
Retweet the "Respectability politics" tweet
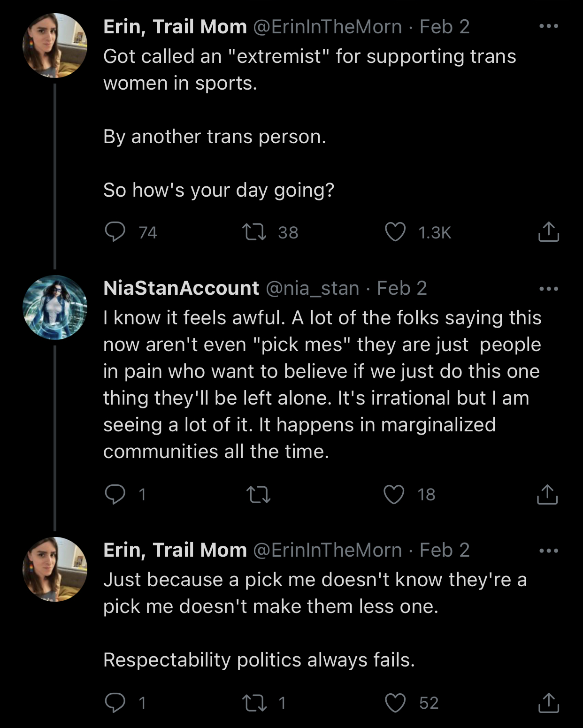pos(254,702)
